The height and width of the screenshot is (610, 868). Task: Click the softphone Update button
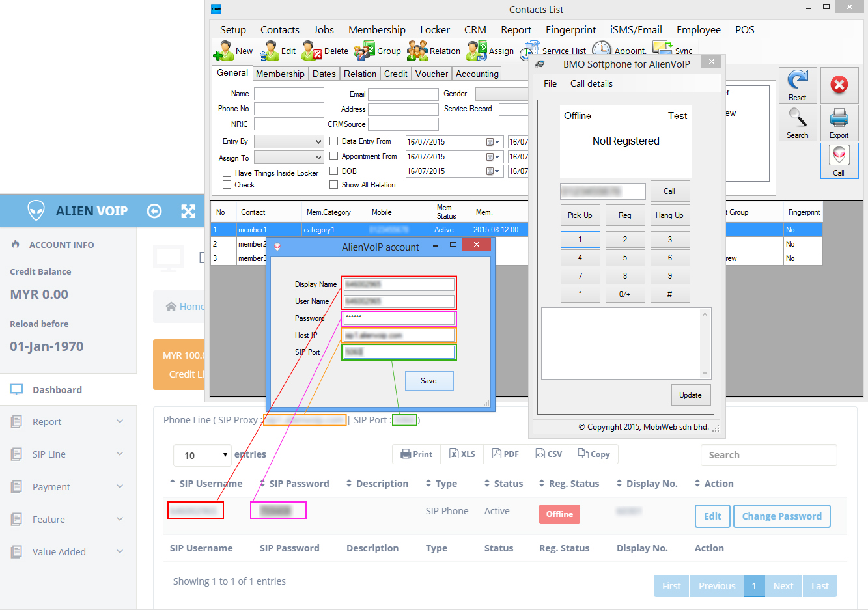point(691,395)
